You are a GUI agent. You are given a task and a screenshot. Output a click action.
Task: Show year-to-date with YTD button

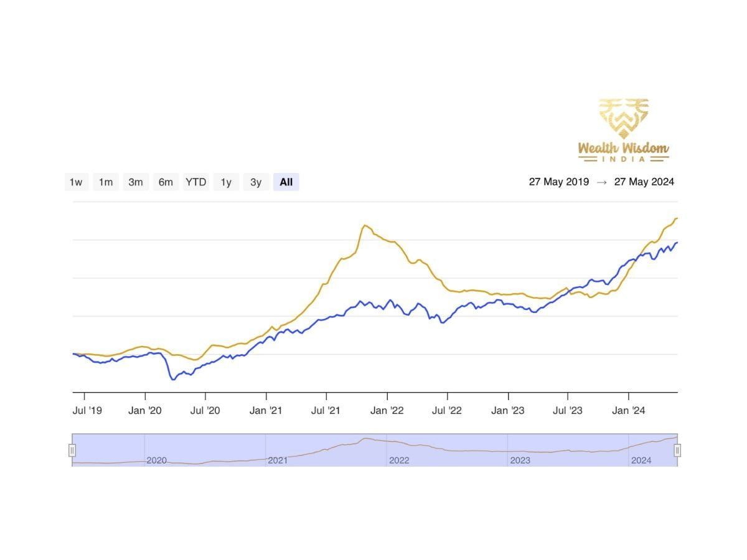[195, 182]
